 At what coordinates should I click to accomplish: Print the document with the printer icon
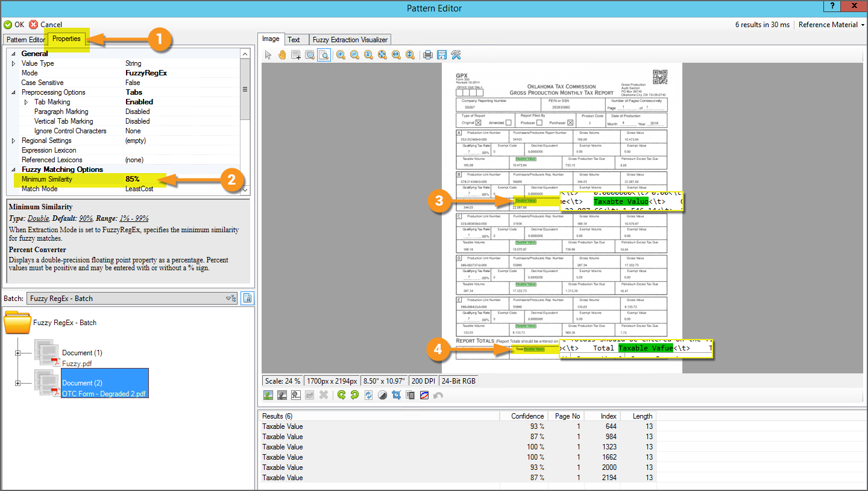[x=428, y=55]
